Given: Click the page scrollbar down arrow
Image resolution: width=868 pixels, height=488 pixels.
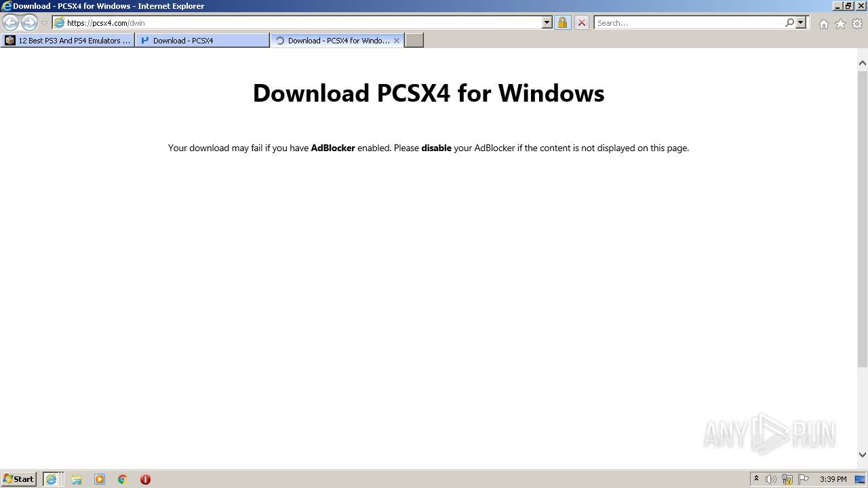Looking at the screenshot, I should (863, 455).
